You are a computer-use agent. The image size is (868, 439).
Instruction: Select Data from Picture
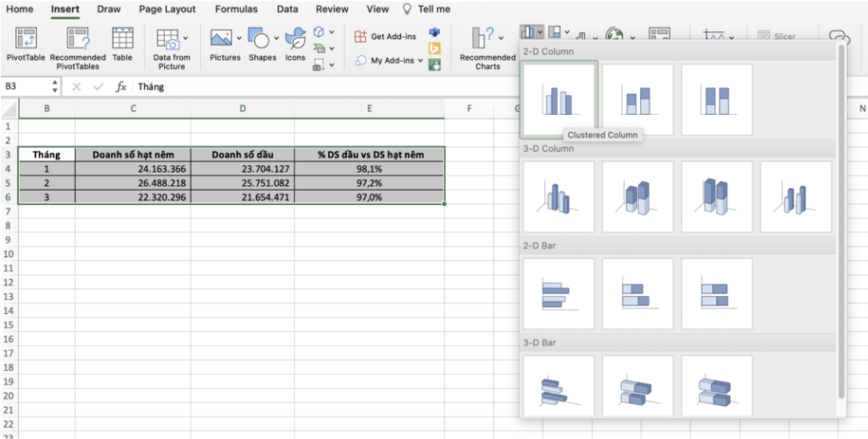[171, 48]
